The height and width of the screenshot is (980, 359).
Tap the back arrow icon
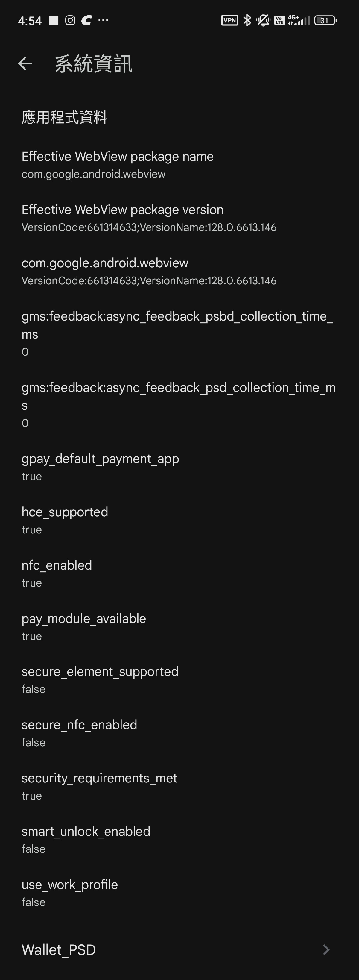click(x=25, y=63)
